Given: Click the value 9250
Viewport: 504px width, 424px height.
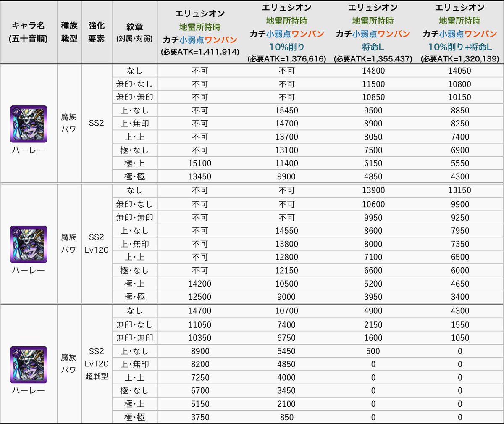Looking at the screenshot, I should pyautogui.click(x=460, y=218).
